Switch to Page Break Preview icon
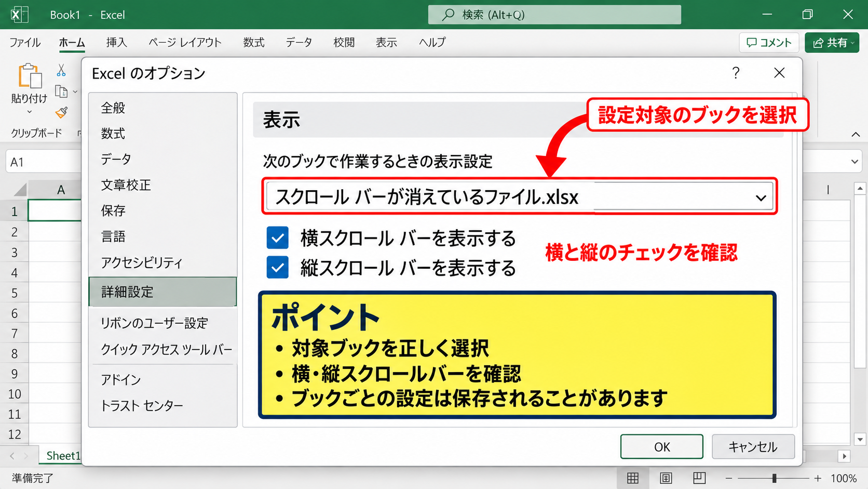The width and height of the screenshot is (868, 489). coord(699,478)
